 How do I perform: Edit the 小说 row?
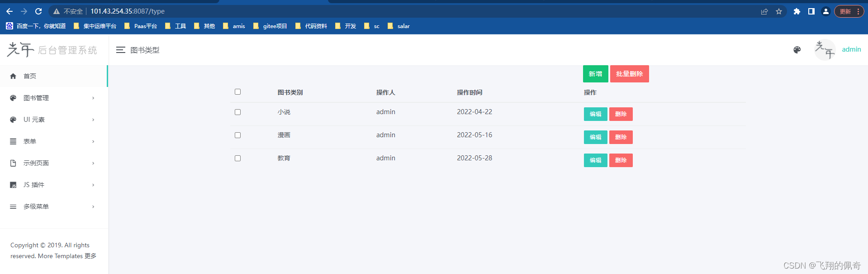[595, 114]
